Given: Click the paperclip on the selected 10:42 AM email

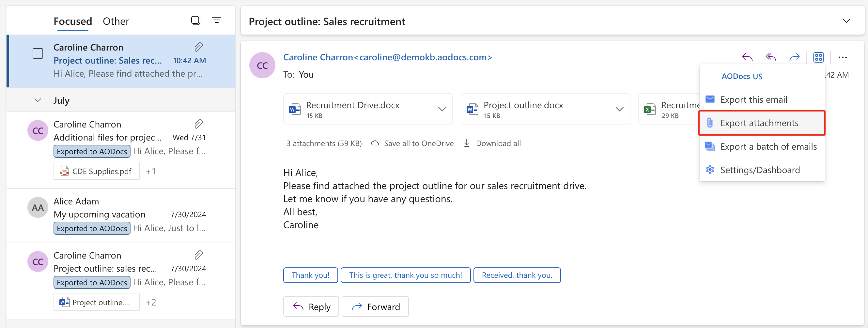Looking at the screenshot, I should click(198, 47).
